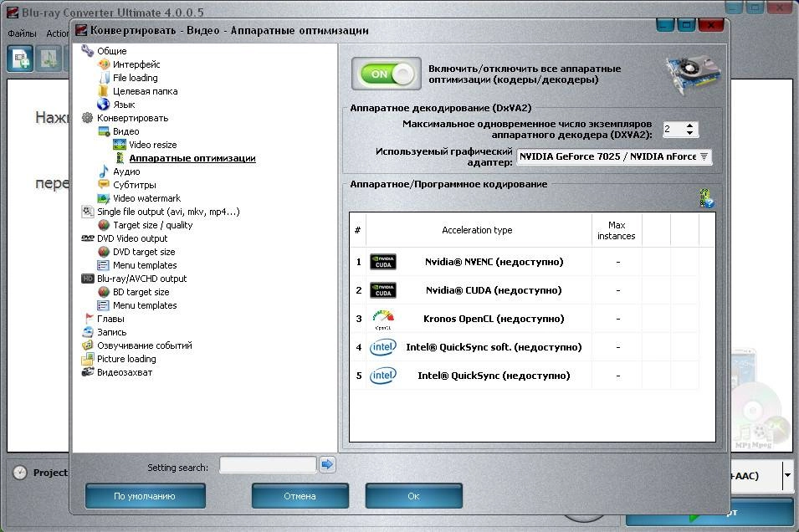Click the CUDA logo in Nvidia CUDA row
Viewport: 799px width, 532px height.
tap(382, 290)
